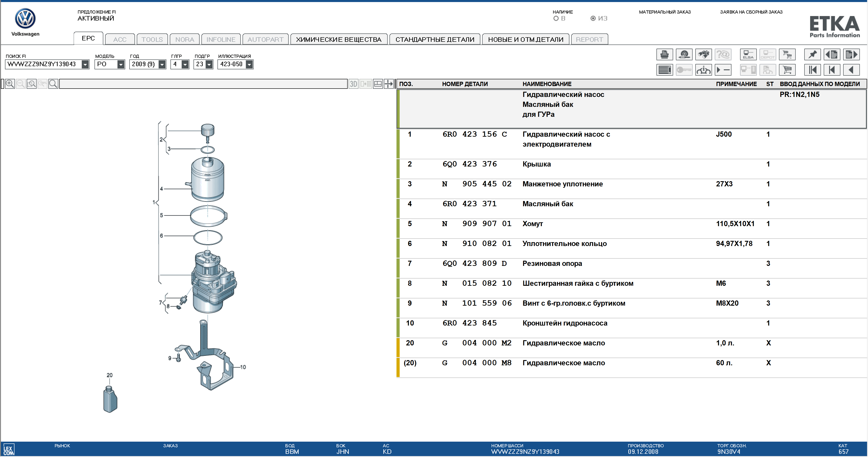Select the 'В' availability radio button
Image resolution: width=868 pixels, height=457 pixels.
pos(556,19)
